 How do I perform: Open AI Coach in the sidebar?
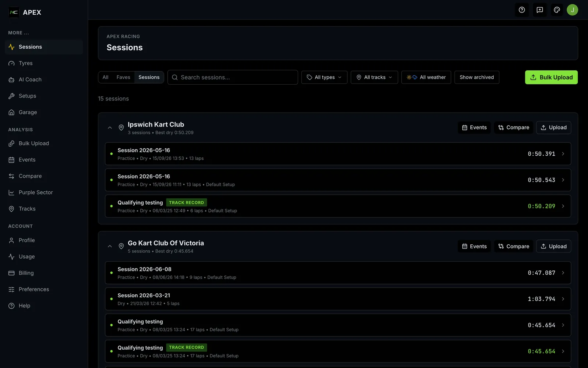coord(44,79)
